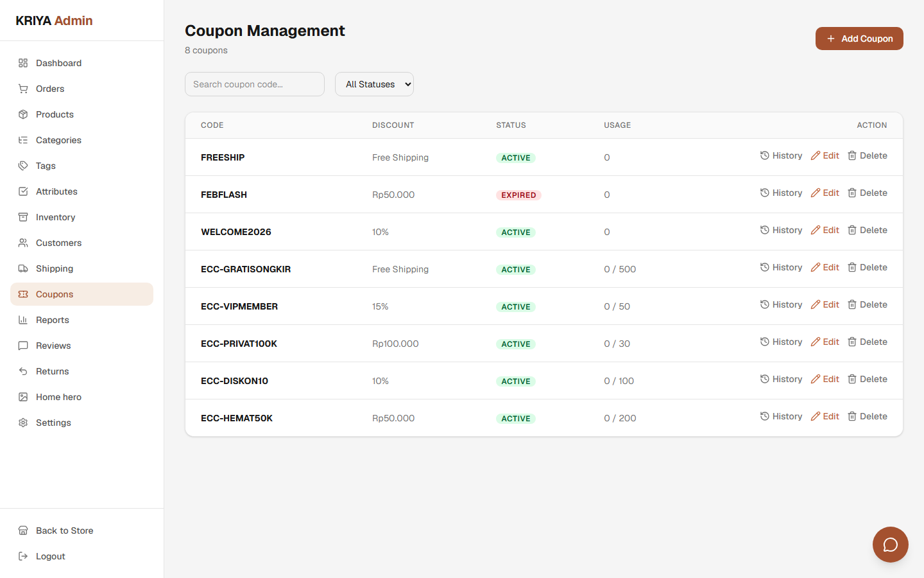This screenshot has height=578, width=924.
Task: Click the WELCOME2026 coupon code
Action: (x=236, y=232)
